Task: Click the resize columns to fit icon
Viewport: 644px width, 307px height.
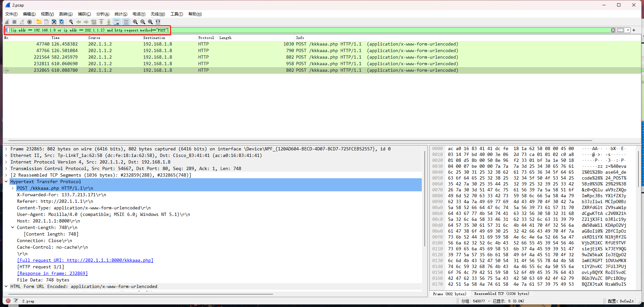Action: 158,22
